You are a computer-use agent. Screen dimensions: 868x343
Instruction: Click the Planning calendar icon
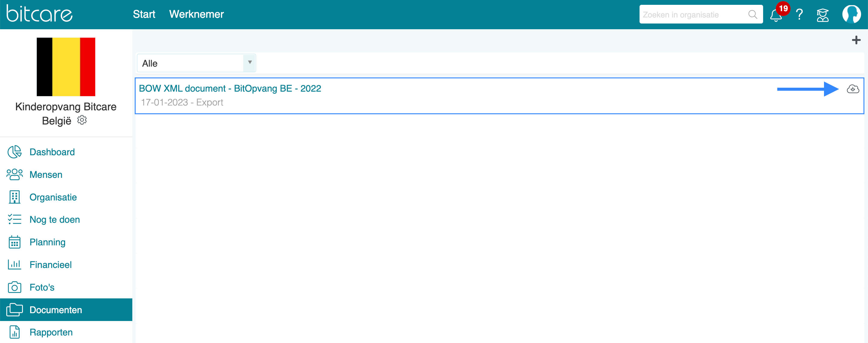click(x=14, y=242)
